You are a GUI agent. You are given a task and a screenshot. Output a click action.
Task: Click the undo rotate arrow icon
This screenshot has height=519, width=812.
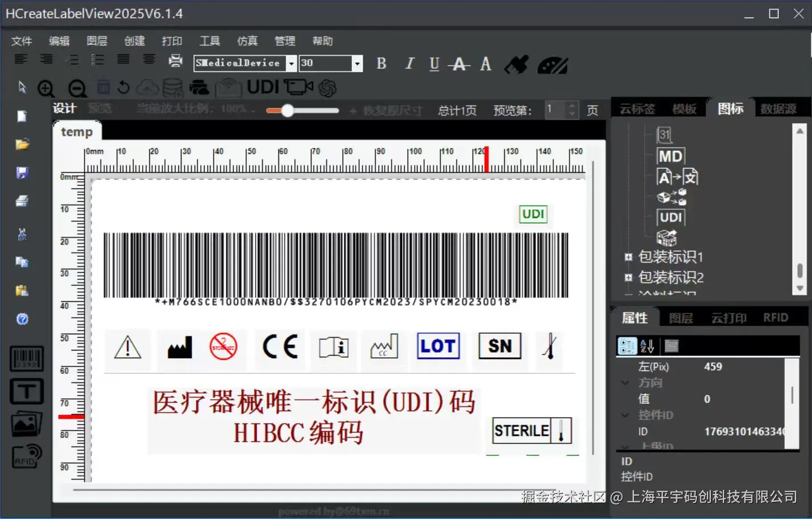coord(124,87)
